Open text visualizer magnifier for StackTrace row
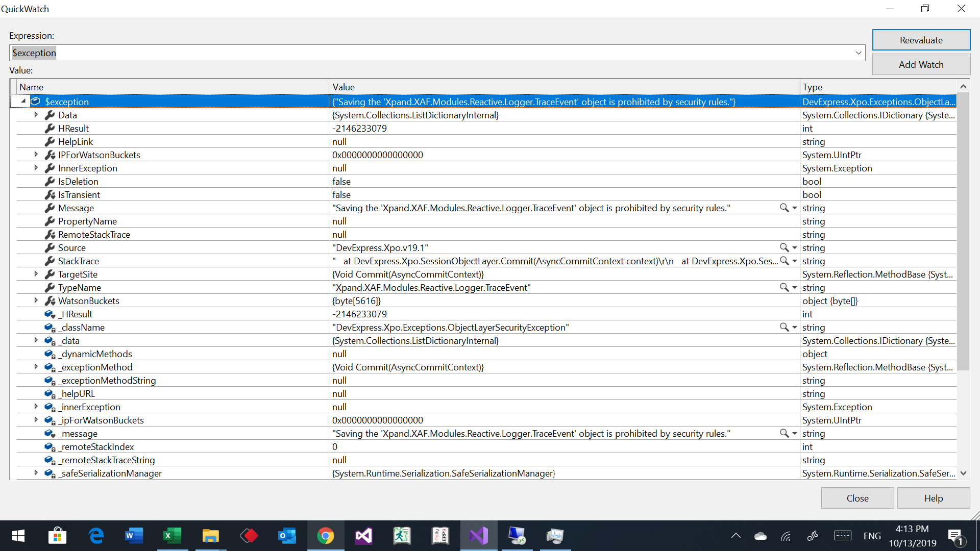The image size is (980, 551). pyautogui.click(x=784, y=261)
